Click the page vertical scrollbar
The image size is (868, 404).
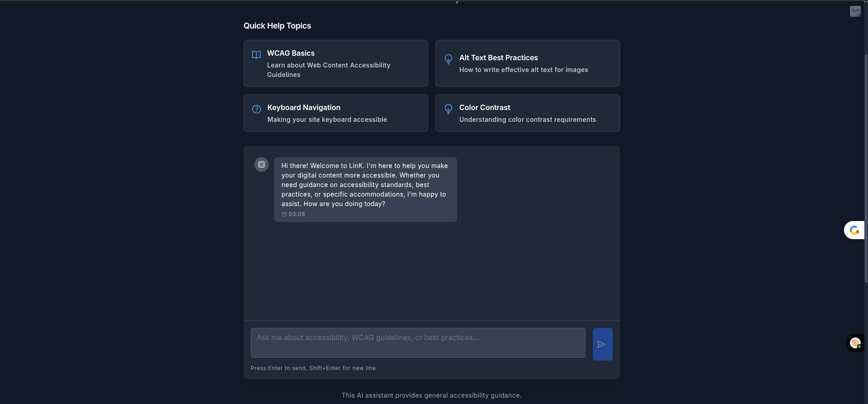click(x=866, y=168)
